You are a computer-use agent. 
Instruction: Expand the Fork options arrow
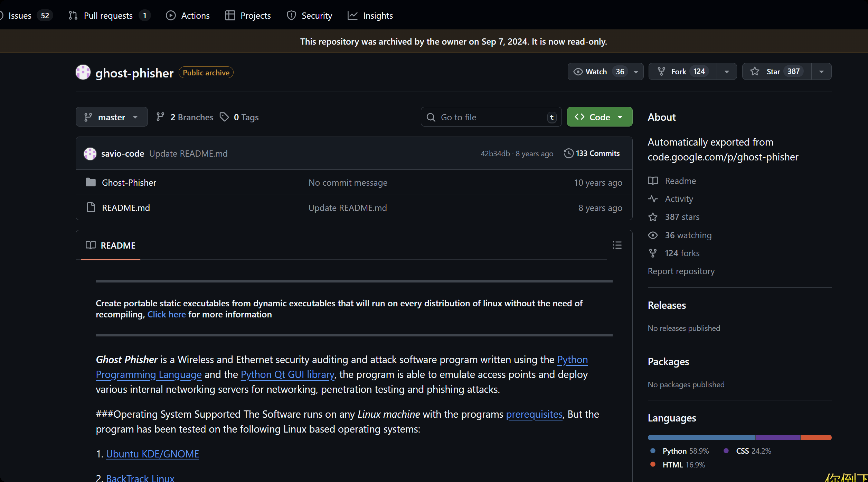tap(727, 72)
